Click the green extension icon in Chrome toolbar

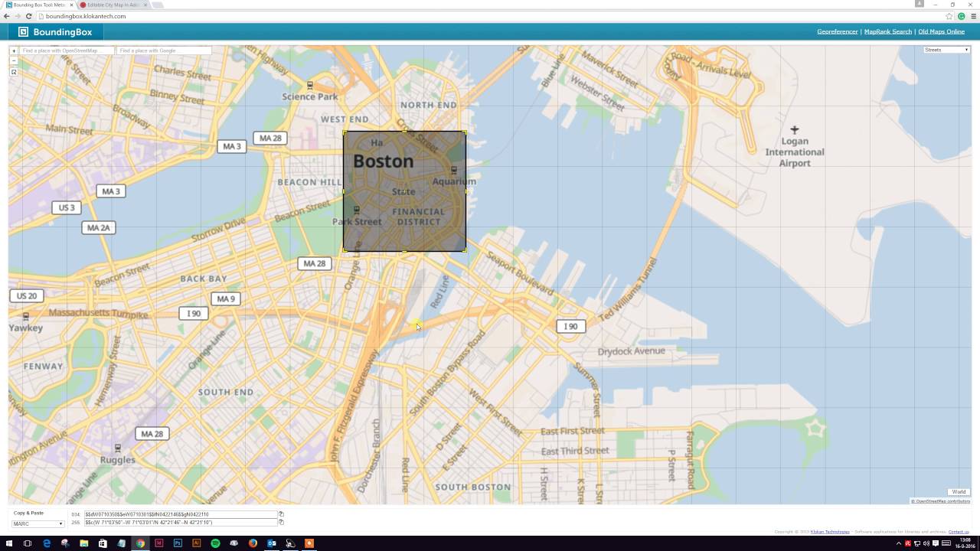click(962, 16)
